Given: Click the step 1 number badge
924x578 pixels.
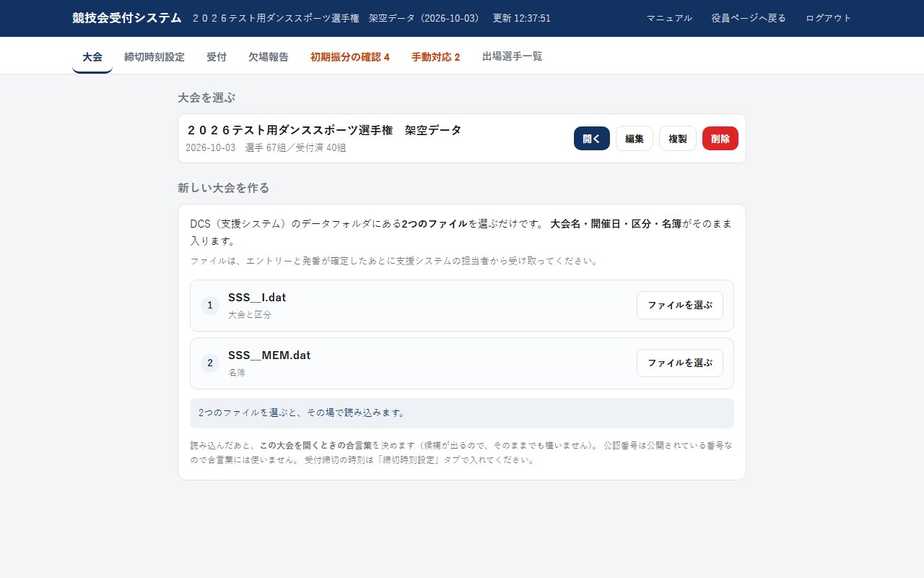Looking at the screenshot, I should tap(210, 306).
